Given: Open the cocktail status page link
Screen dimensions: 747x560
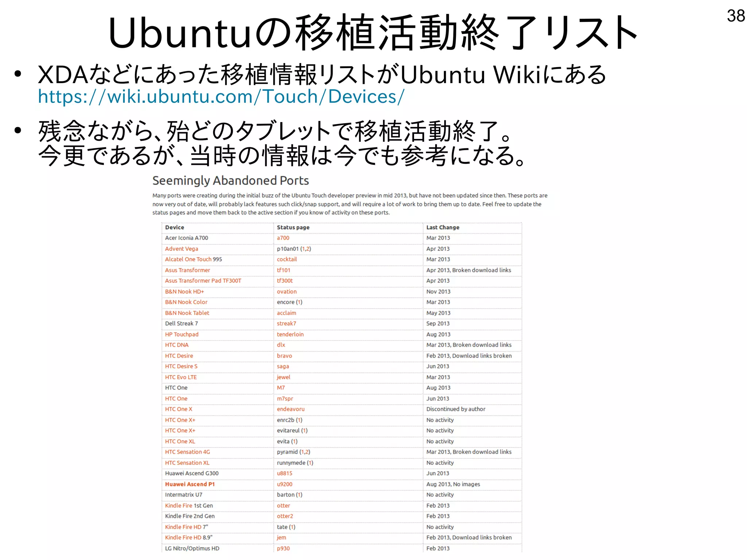Looking at the screenshot, I should click(x=287, y=259).
